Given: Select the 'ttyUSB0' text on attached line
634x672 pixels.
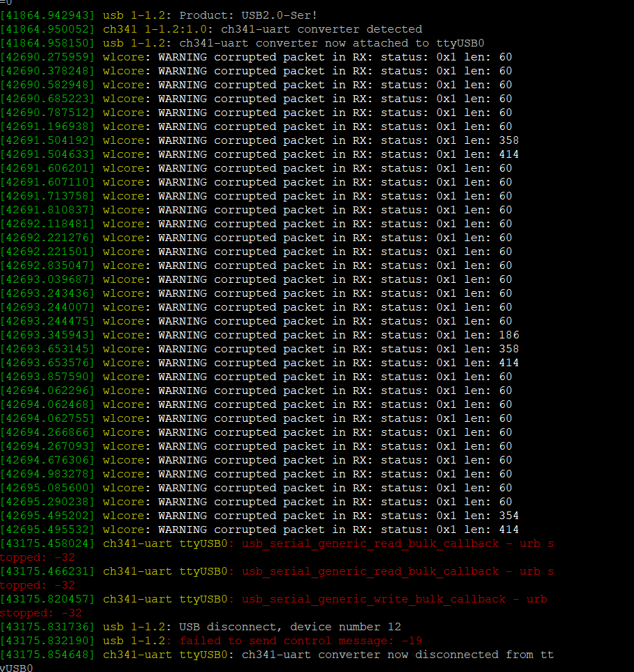Looking at the screenshot, I should click(x=460, y=43).
